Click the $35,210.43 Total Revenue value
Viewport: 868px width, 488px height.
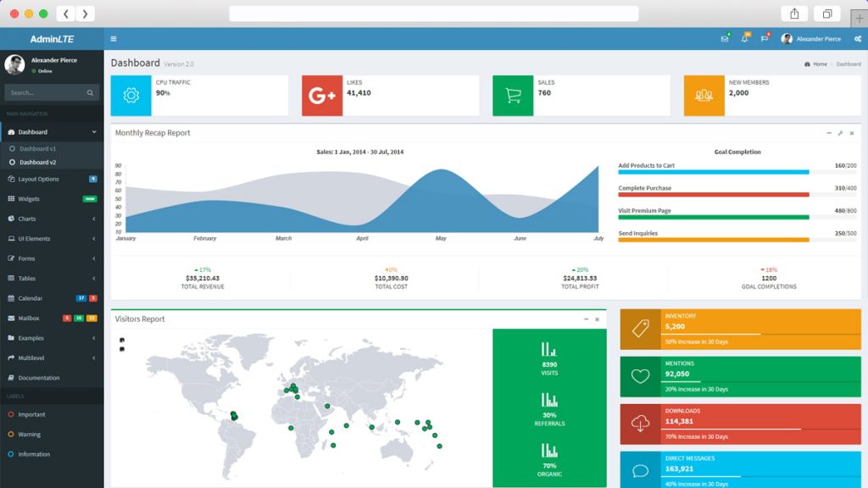pyautogui.click(x=203, y=278)
